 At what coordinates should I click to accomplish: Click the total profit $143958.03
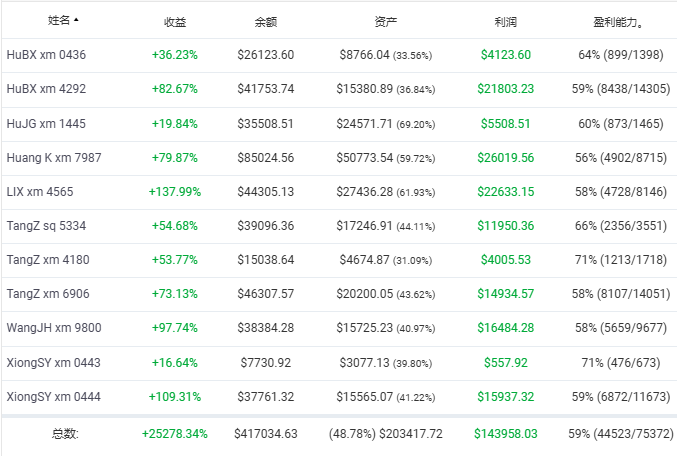pos(506,434)
